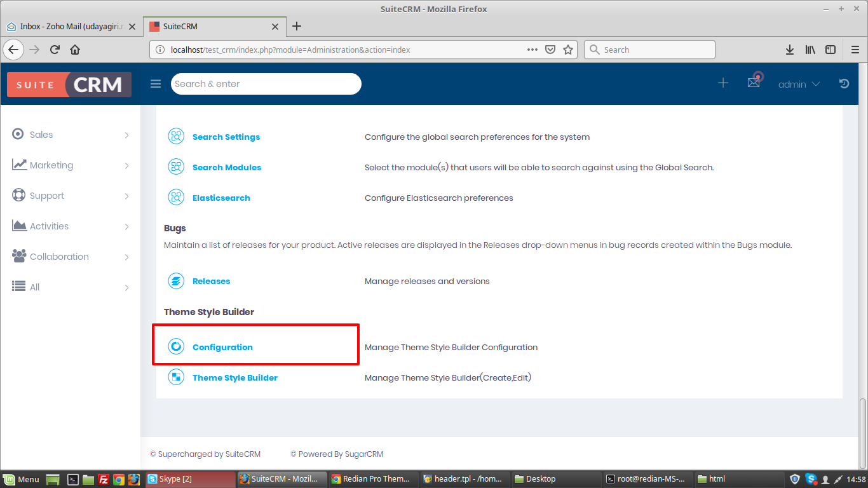Open the Pocket save icon
The width and height of the screenshot is (868, 488).
(550, 50)
